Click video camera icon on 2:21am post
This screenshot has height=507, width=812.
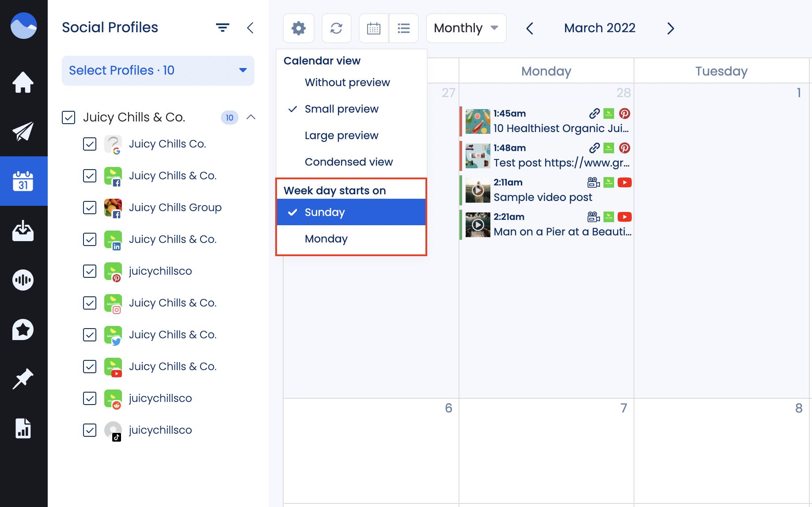click(594, 217)
